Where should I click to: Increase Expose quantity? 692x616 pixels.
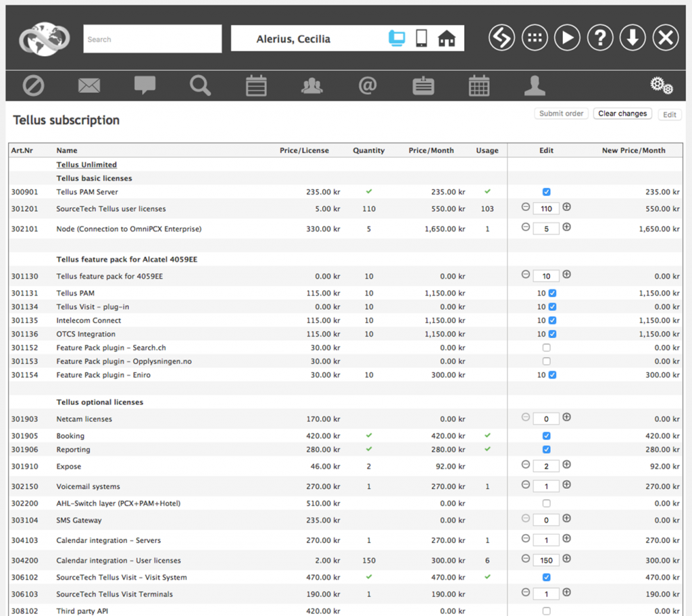point(567,464)
